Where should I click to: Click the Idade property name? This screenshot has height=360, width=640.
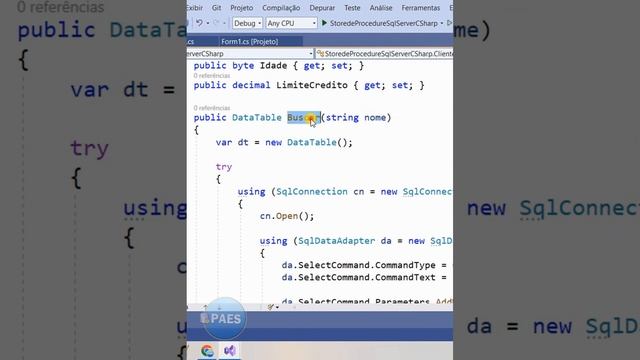[273, 66]
